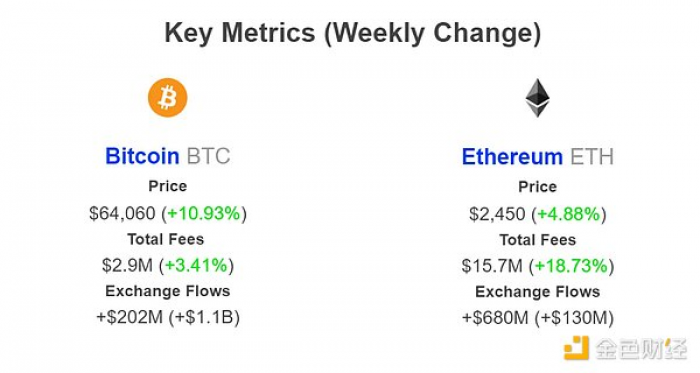
Task: Open the blue Bitcoin link
Action: (142, 156)
